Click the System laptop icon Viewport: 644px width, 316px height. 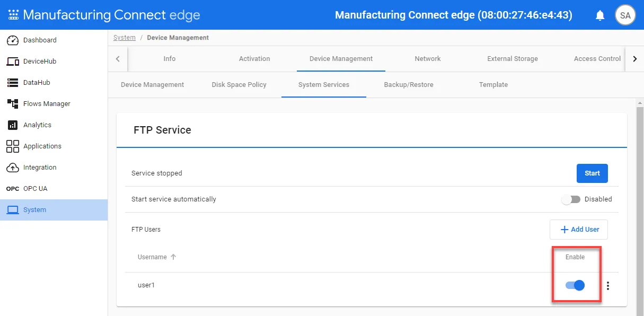click(13, 210)
